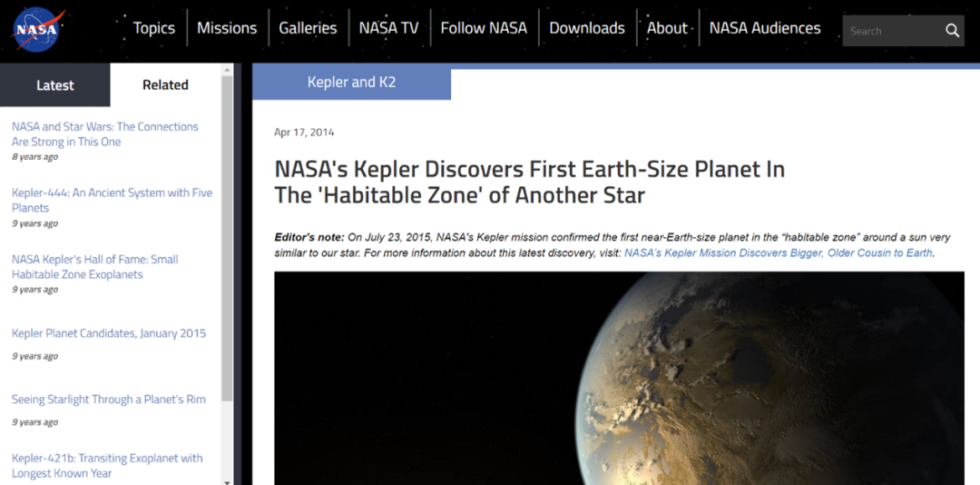Open Kepler Planet Candidates, January 2015 link
Screen dimensions: 980x485
point(109,333)
